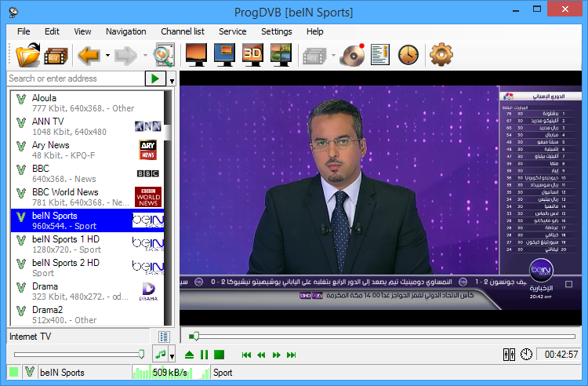Open the channel search magnifier icon
Image resolution: width=588 pixels, height=386 pixels.
coord(164,55)
